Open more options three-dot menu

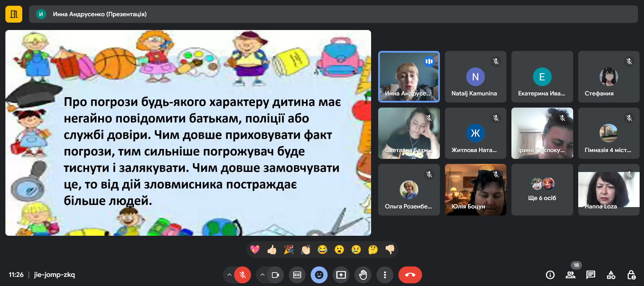[x=385, y=275]
